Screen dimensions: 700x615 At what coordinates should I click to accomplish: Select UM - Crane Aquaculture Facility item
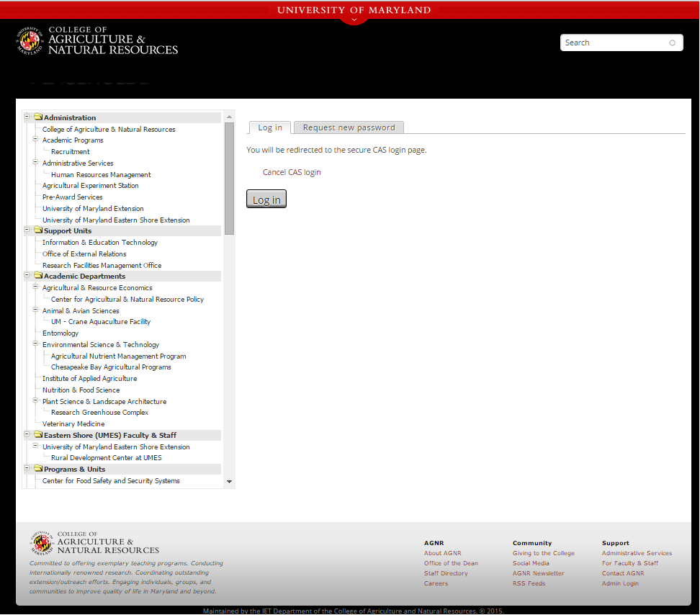click(100, 322)
